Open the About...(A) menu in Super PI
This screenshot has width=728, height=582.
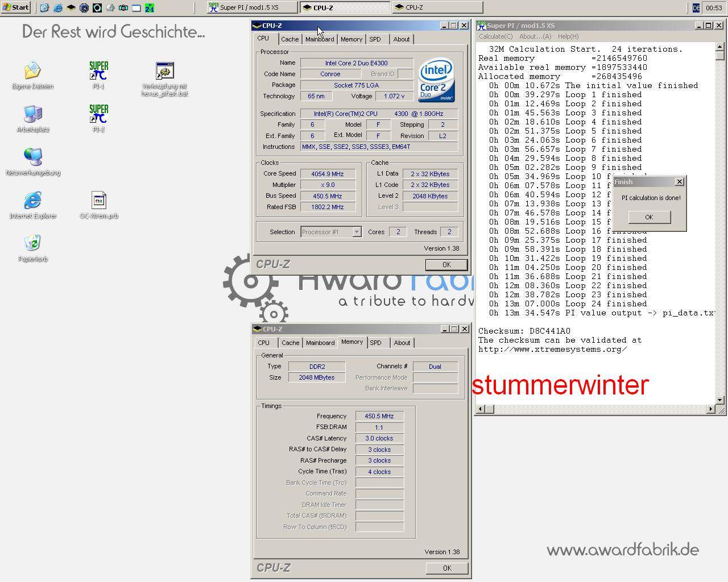[535, 36]
